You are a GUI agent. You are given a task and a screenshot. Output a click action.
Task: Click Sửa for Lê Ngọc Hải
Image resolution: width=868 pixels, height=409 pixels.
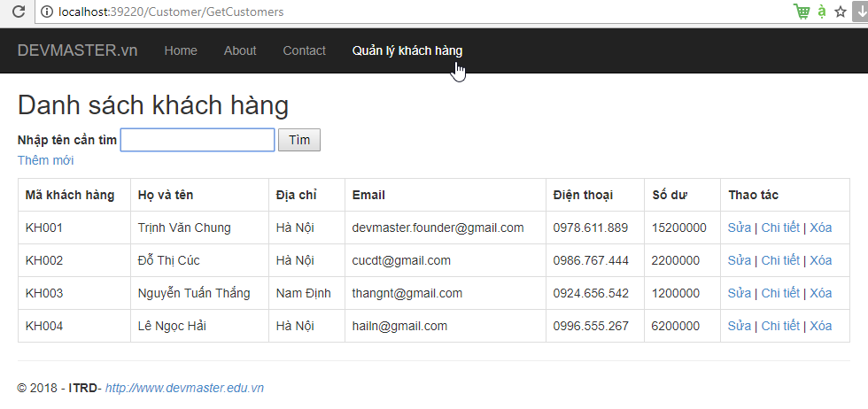(x=739, y=326)
